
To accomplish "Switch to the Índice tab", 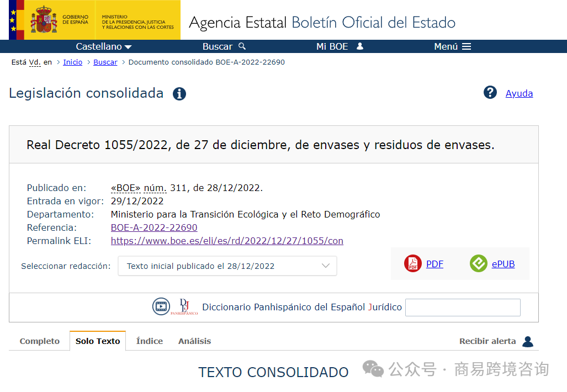I will coord(150,341).
